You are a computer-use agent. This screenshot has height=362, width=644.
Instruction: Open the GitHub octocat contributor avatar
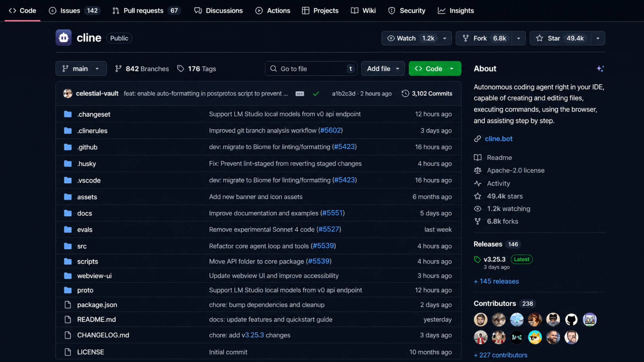(571, 320)
